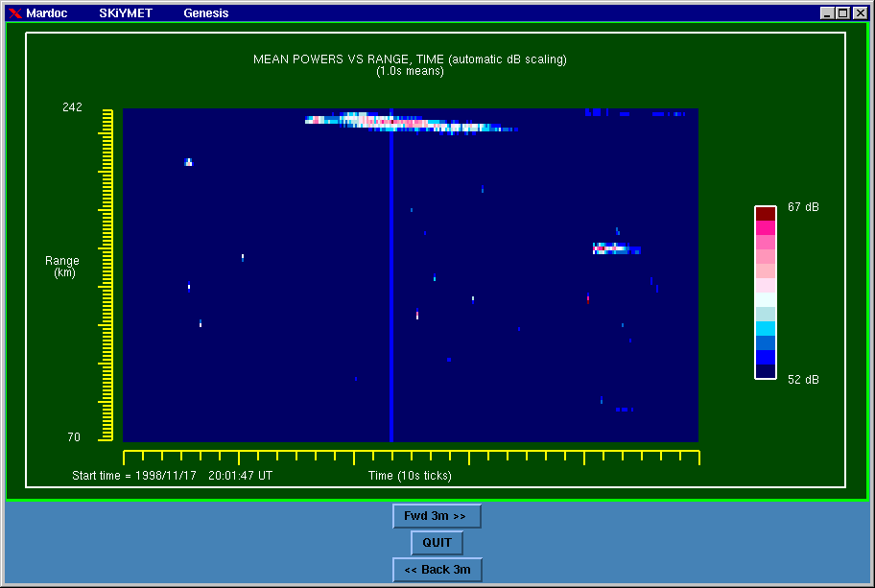Close the Mardoc window

pyautogui.click(x=860, y=13)
